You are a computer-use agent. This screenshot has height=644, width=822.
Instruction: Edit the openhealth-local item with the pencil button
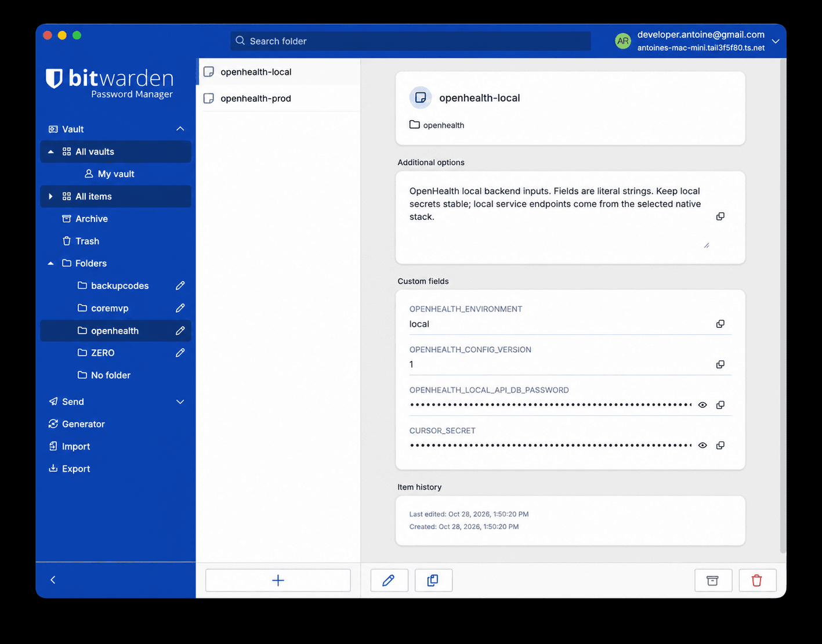tap(389, 580)
